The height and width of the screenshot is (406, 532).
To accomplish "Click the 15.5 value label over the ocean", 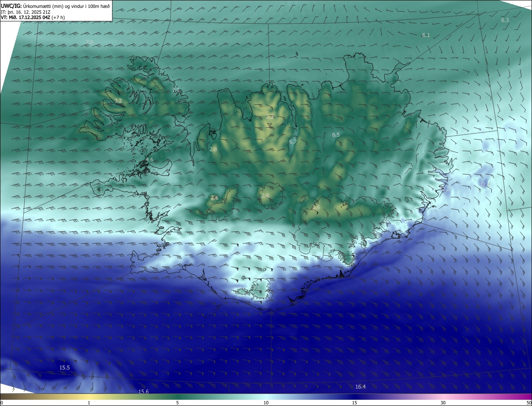I will pos(64,368).
